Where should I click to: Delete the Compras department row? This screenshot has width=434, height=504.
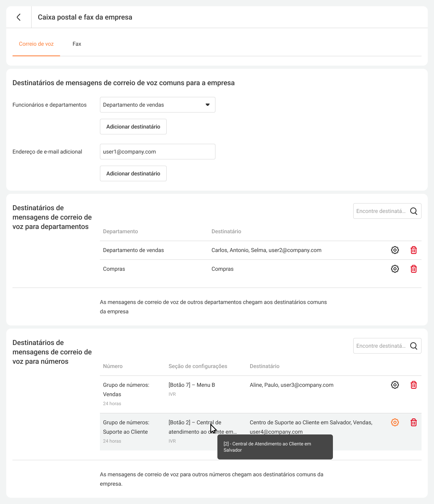coord(414,269)
